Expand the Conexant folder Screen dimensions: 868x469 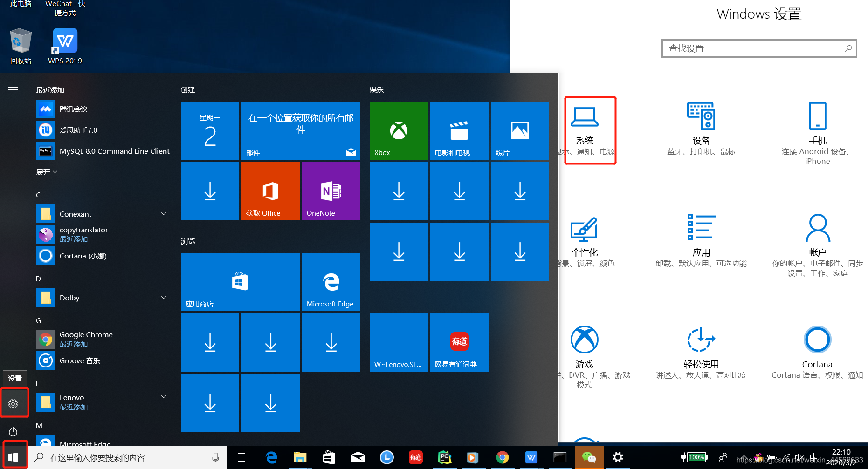click(103, 214)
